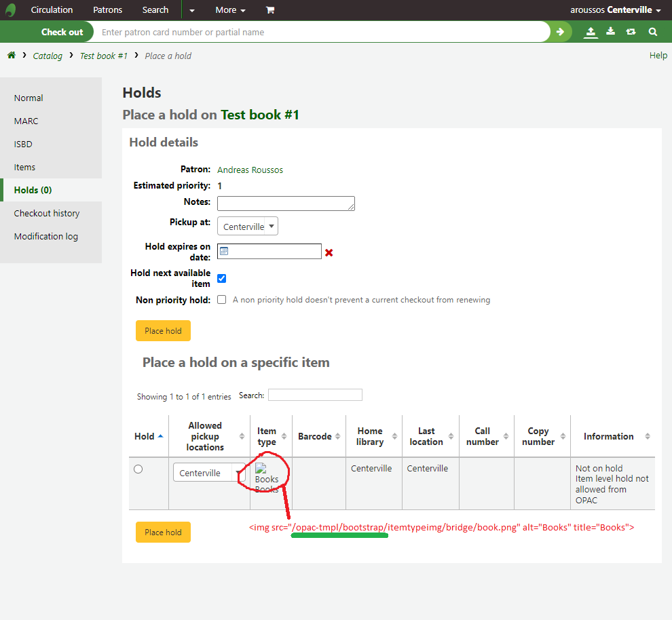Click the green arrow submit button

click(560, 32)
